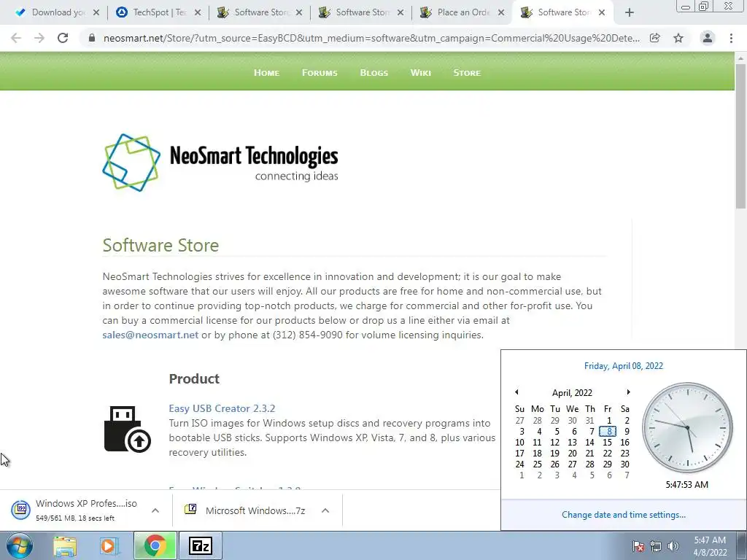The image size is (747, 560).
Task: Click the Software Store heading
Action: tap(160, 245)
